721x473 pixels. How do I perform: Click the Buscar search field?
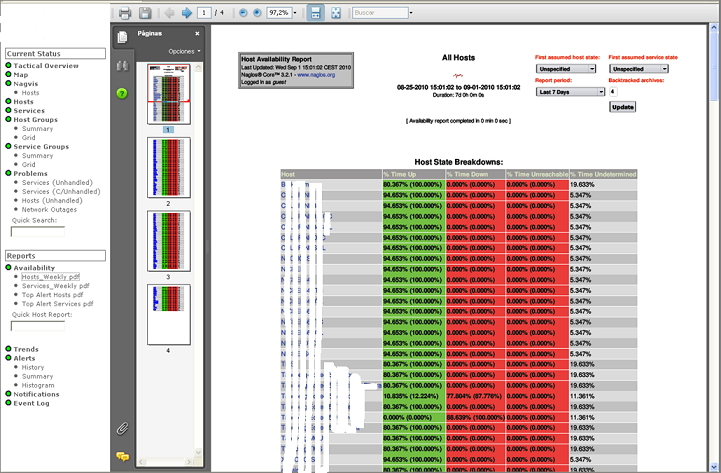coord(380,13)
